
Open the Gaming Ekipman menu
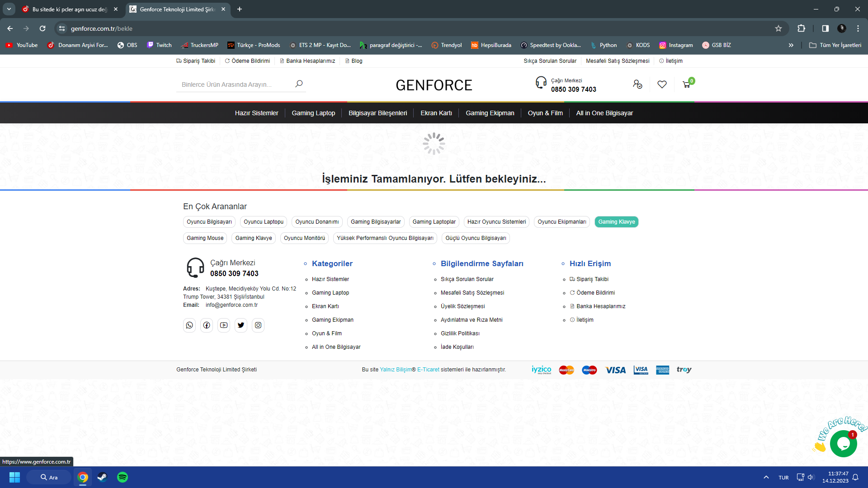point(490,113)
